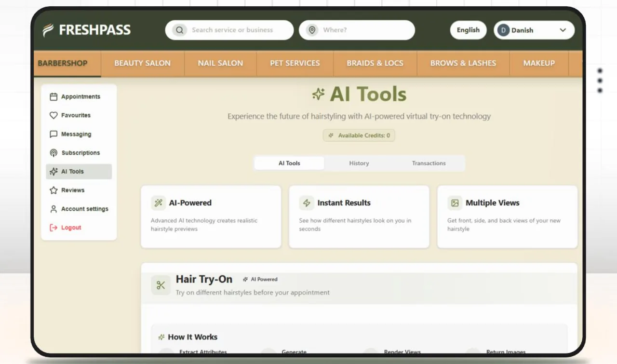This screenshot has width=617, height=364.
Task: Click text 'See how different hairstyles look on you'
Action: (351, 221)
